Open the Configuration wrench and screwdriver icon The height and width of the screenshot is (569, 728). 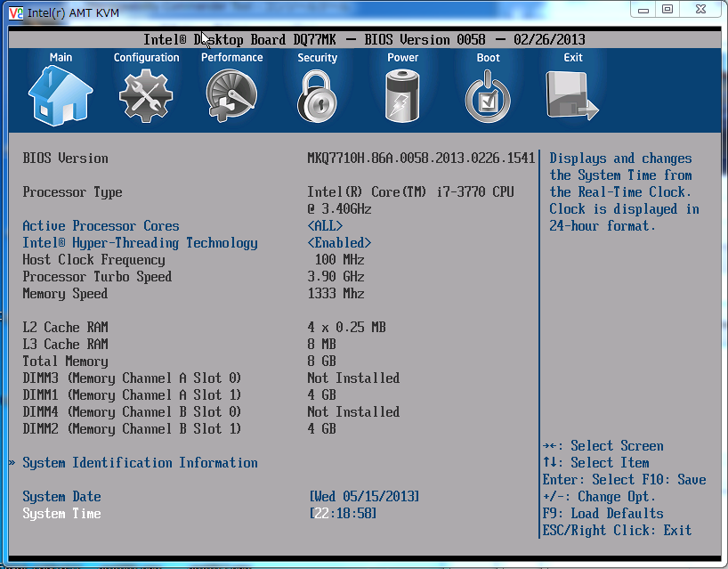point(146,96)
